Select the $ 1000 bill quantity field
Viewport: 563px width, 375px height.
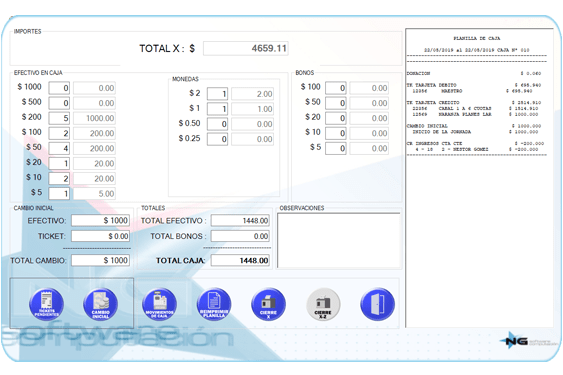59,88
